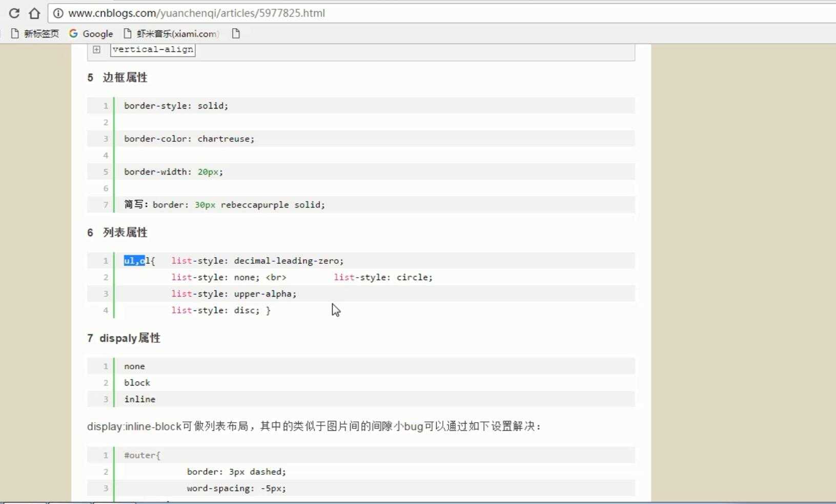
Task: Click list-style: decimal-leading-zero;
Action: click(x=257, y=261)
